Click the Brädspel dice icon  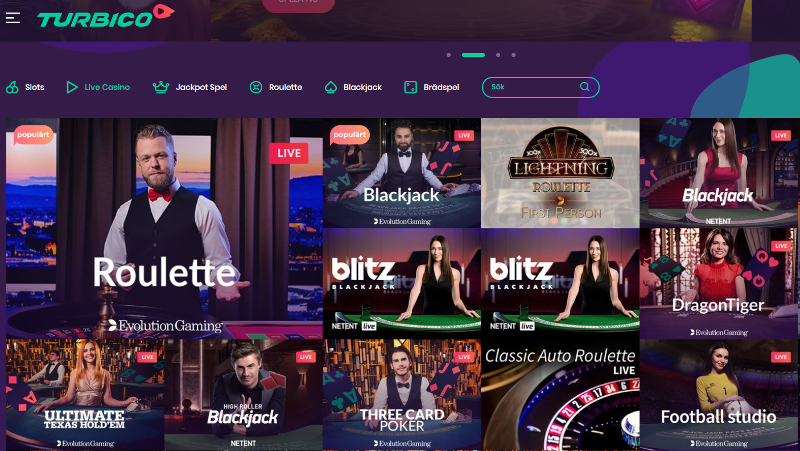point(410,87)
